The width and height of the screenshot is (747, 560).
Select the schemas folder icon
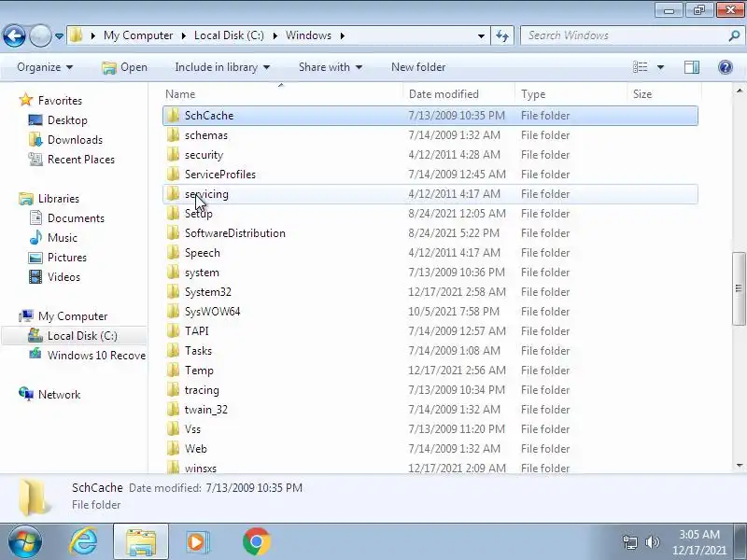click(x=173, y=134)
